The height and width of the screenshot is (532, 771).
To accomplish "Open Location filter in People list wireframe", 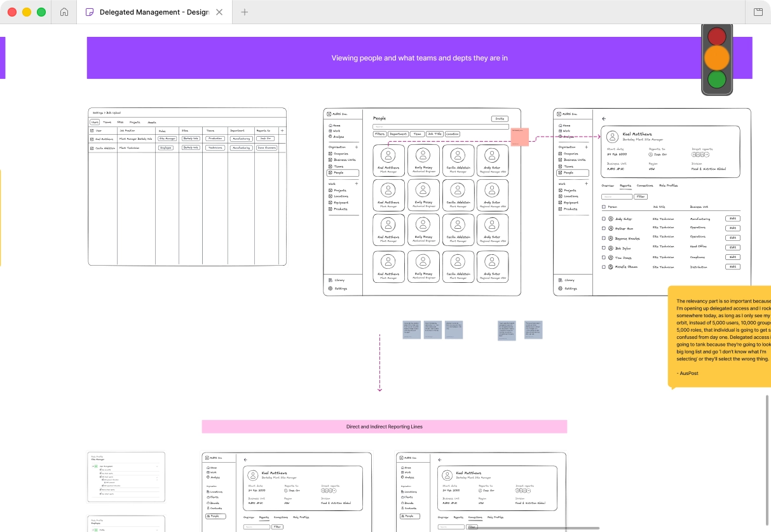I will pos(452,134).
